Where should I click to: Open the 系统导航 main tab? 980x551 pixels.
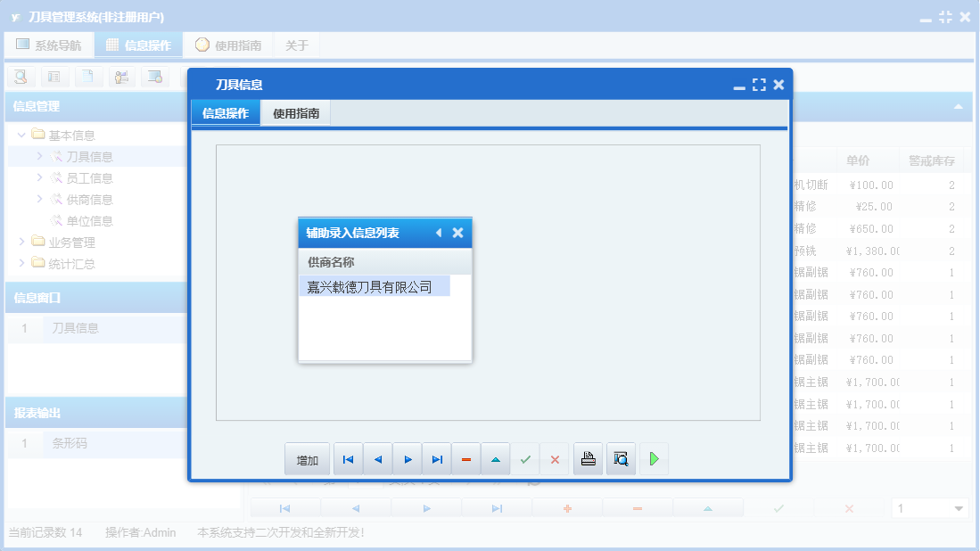tap(49, 45)
